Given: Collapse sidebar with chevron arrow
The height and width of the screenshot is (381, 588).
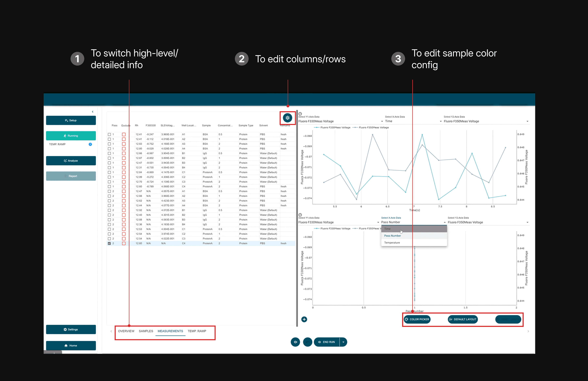Looking at the screenshot, I should 93,112.
